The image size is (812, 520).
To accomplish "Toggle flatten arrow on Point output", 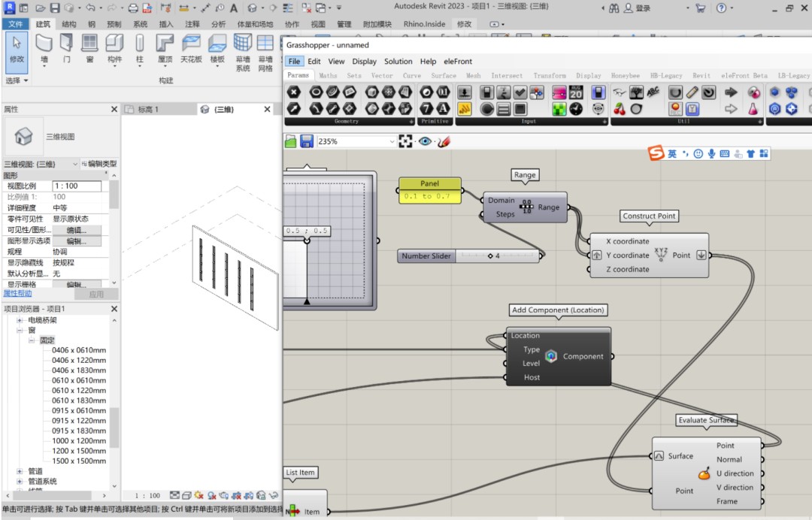I will 701,255.
